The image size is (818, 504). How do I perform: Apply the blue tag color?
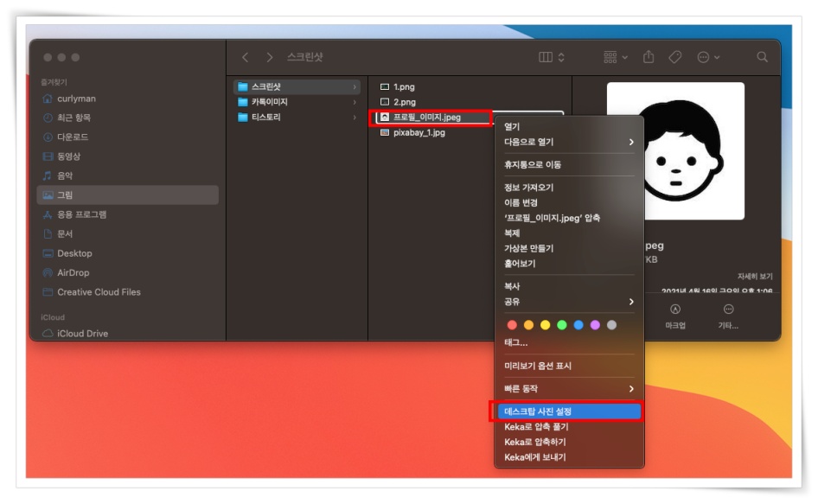(x=578, y=325)
